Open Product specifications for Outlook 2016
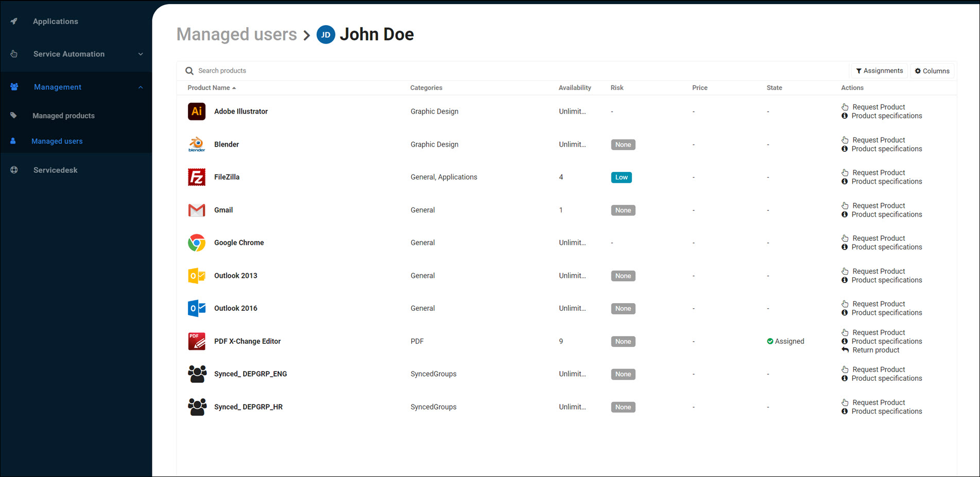This screenshot has width=980, height=477. [x=887, y=313]
